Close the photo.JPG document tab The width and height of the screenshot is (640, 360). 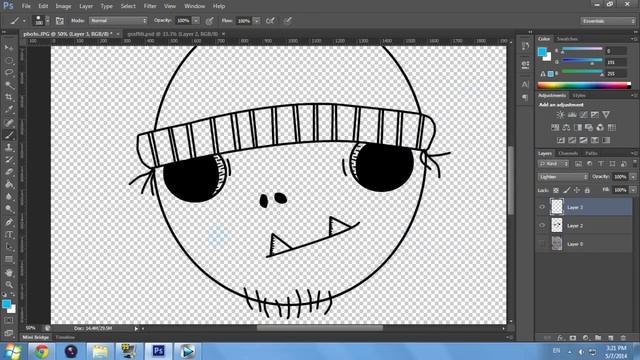click(118, 34)
